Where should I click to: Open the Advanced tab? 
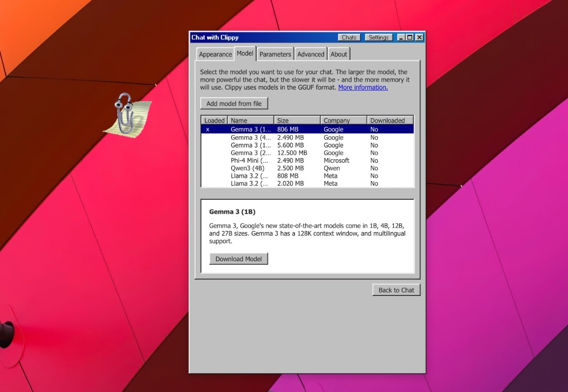[311, 54]
